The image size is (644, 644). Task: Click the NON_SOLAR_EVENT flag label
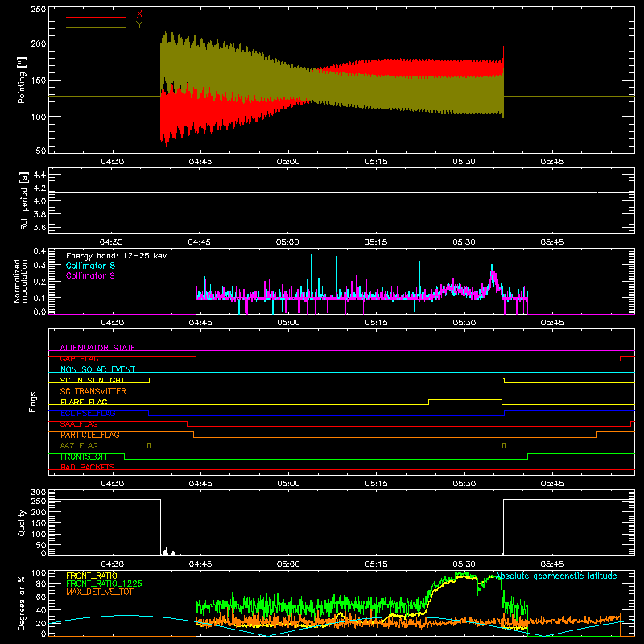97,369
